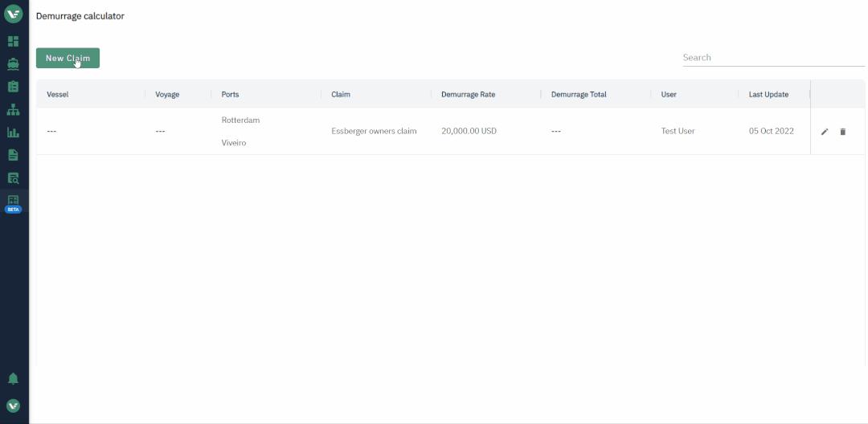The width and height of the screenshot is (868, 424).
Task: Click the User column header
Action: [x=669, y=95]
